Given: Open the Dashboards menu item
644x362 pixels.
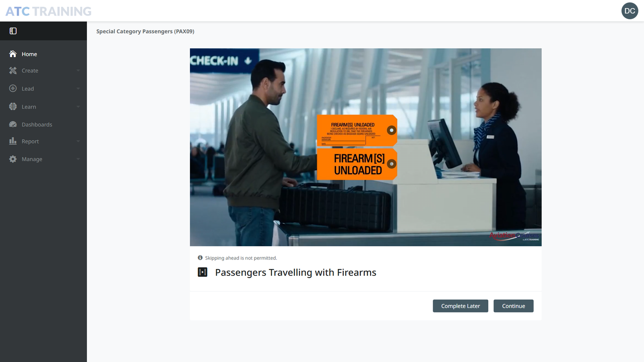Looking at the screenshot, I should coord(43,124).
